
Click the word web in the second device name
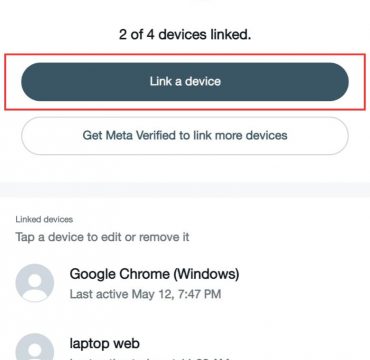click(x=126, y=344)
